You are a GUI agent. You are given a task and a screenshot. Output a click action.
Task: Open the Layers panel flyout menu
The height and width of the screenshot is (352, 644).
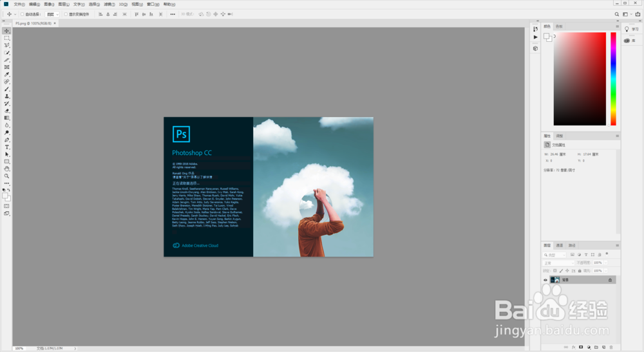point(618,245)
